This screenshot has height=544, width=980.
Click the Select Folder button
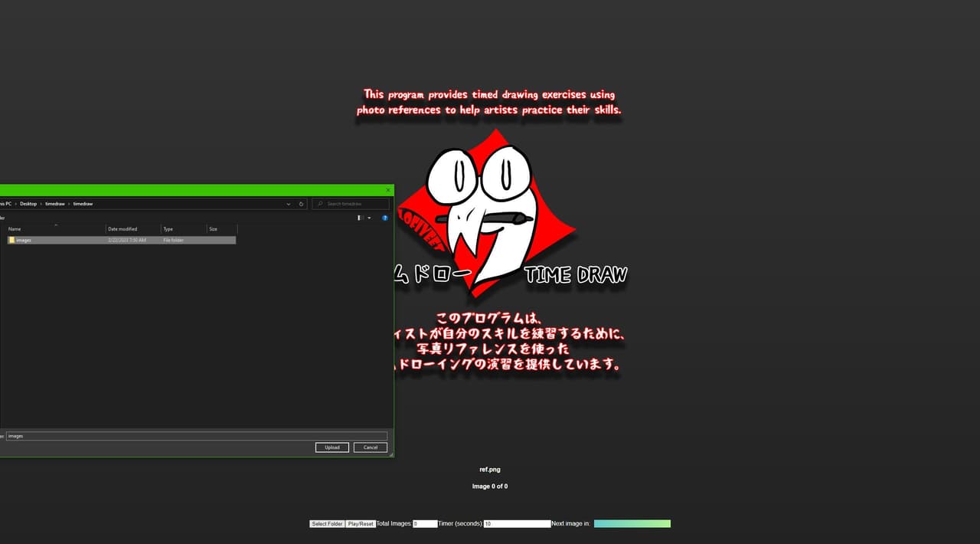click(x=327, y=524)
